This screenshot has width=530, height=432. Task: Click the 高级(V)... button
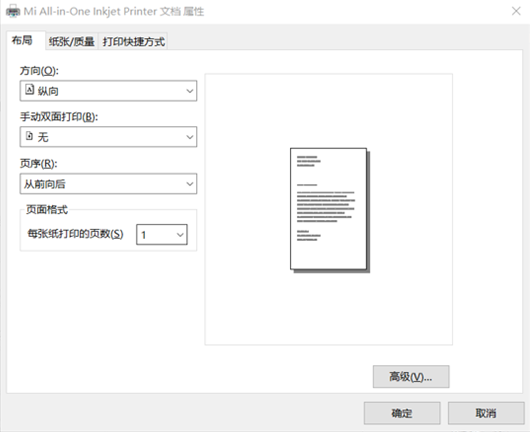pyautogui.click(x=411, y=377)
